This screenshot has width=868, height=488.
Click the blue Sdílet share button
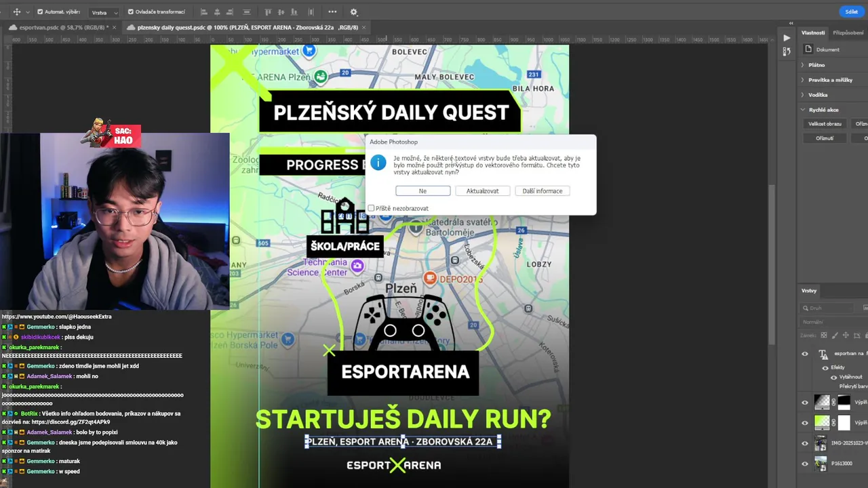click(852, 12)
